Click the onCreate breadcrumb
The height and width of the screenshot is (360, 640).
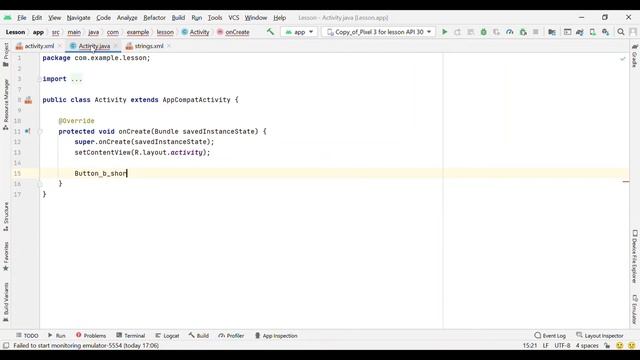pos(233,32)
